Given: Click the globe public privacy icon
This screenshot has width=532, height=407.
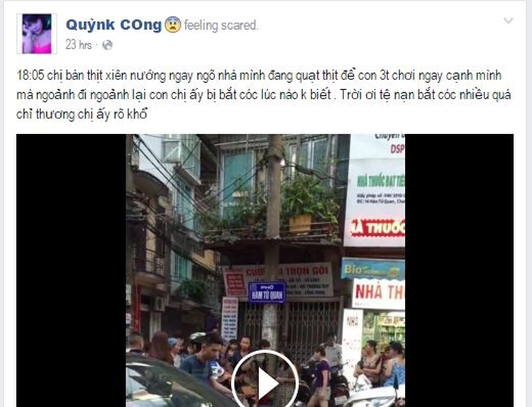Looking at the screenshot, I should coord(107,45).
